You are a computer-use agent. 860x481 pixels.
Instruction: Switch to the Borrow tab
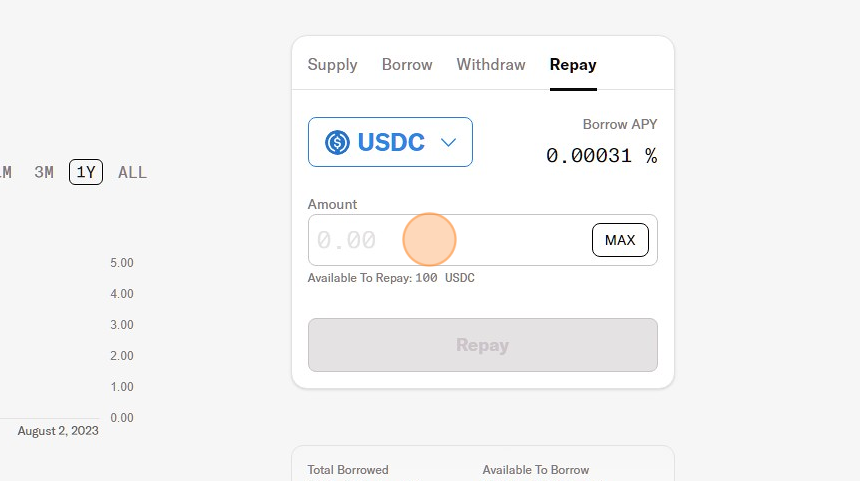pos(407,65)
